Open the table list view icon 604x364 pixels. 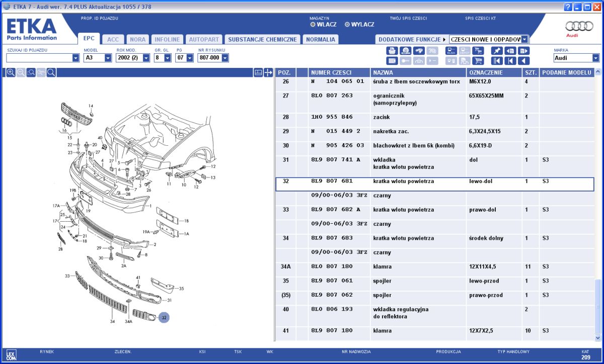392,61
